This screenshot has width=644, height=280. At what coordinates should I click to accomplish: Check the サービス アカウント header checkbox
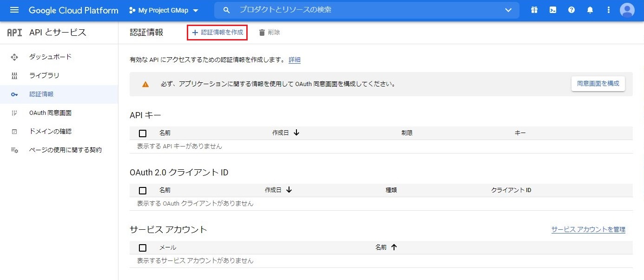click(x=143, y=247)
